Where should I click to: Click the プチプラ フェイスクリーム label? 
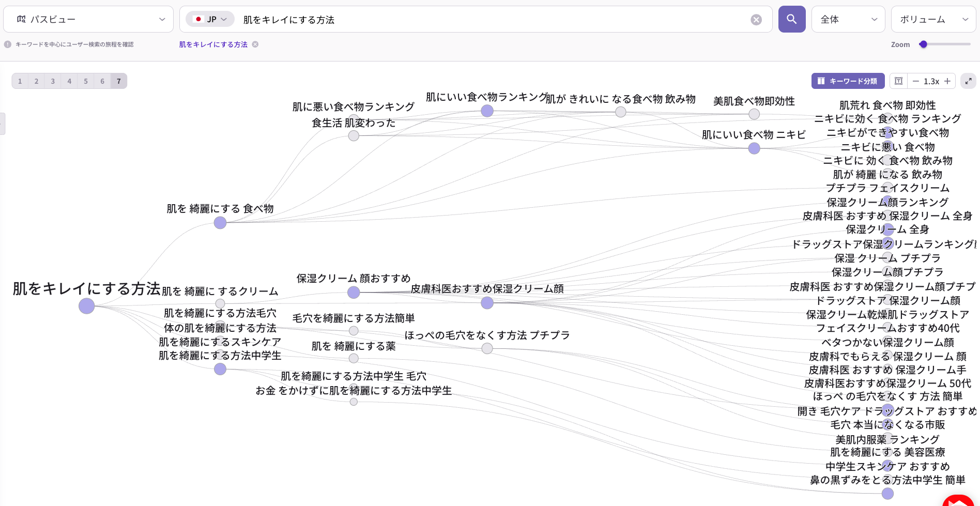pos(887,188)
